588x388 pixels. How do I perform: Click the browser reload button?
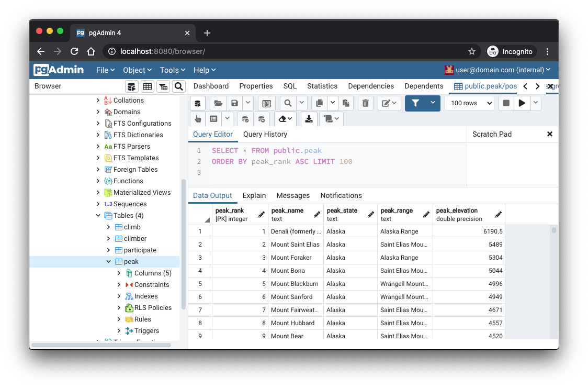coord(74,52)
